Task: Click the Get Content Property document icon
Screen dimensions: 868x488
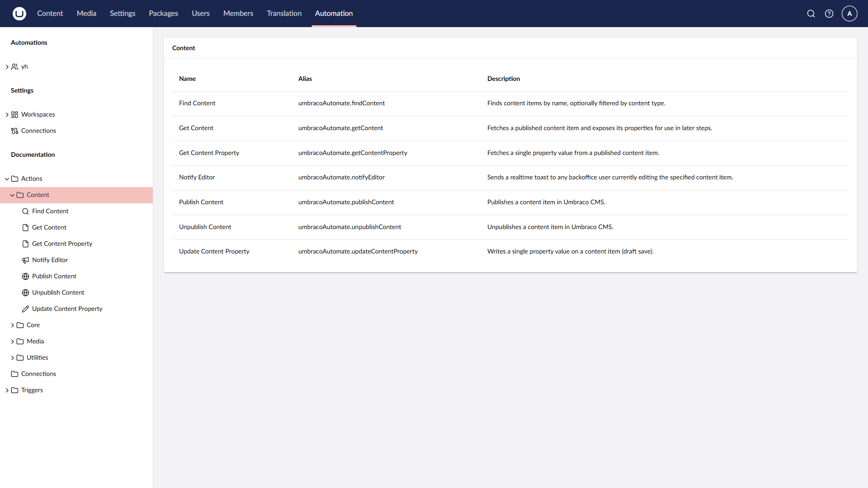Action: 26,244
